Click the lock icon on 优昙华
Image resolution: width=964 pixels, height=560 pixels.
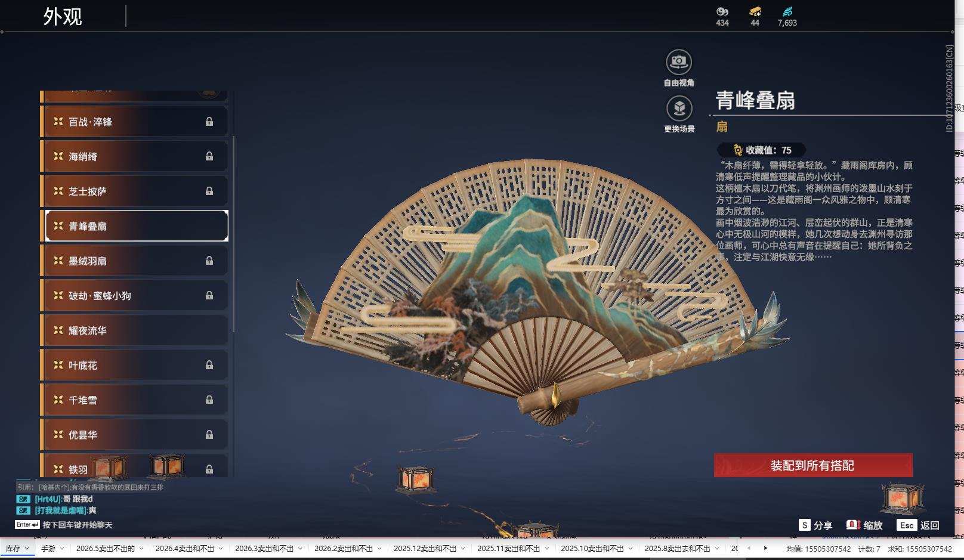pyautogui.click(x=209, y=435)
